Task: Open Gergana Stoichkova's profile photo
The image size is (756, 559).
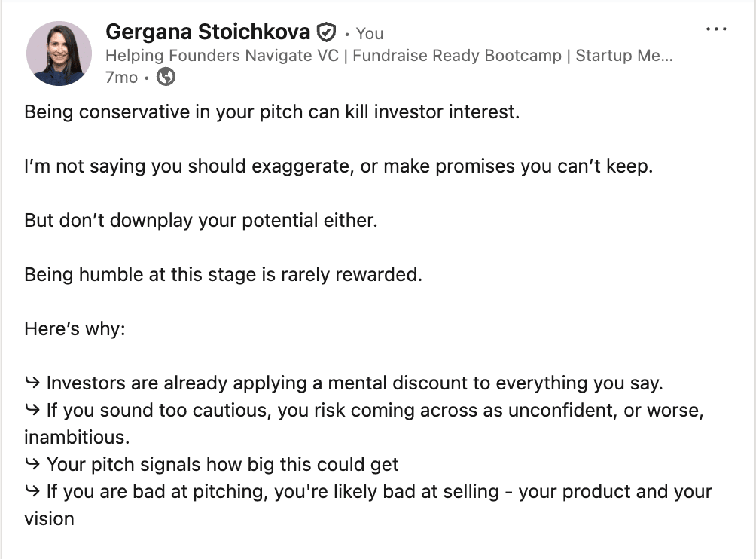Action: (59, 53)
